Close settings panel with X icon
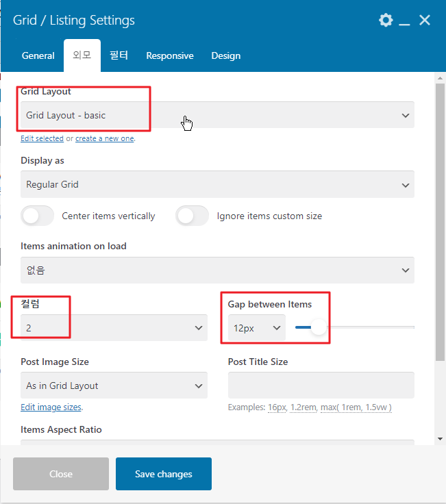The width and height of the screenshot is (446, 504). (x=425, y=21)
